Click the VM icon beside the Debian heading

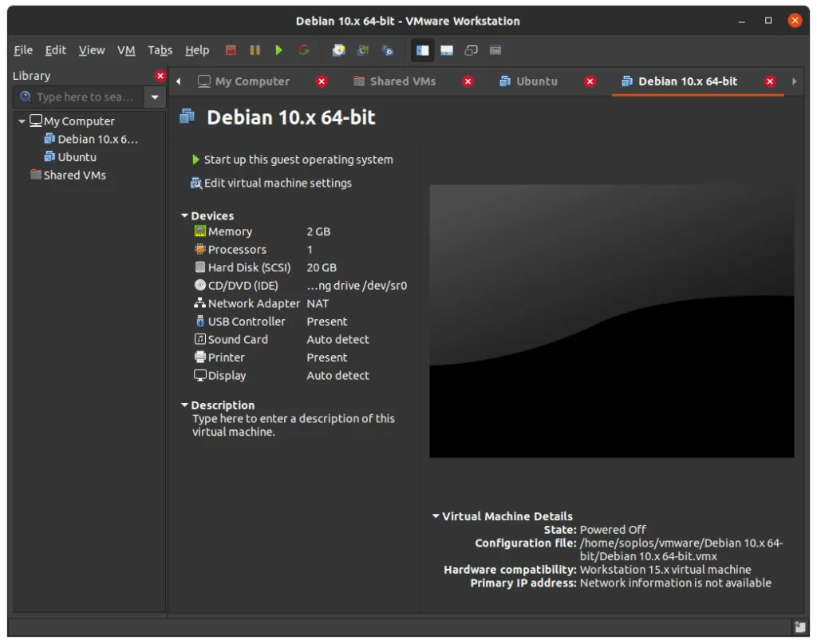[187, 116]
